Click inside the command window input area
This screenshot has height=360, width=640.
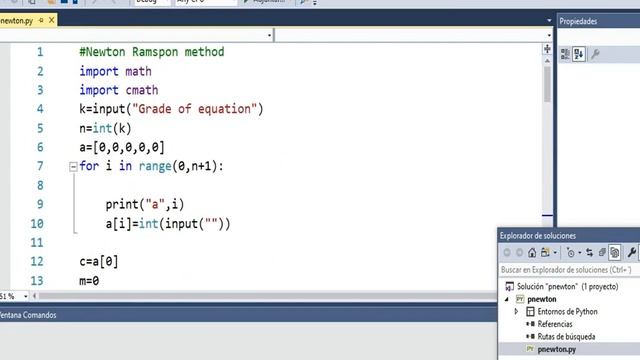[248, 341]
